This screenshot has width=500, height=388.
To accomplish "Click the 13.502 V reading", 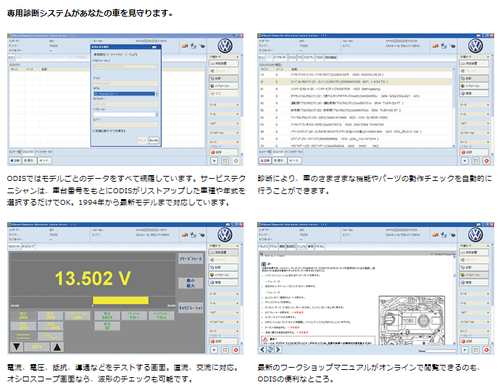I will coord(93,278).
